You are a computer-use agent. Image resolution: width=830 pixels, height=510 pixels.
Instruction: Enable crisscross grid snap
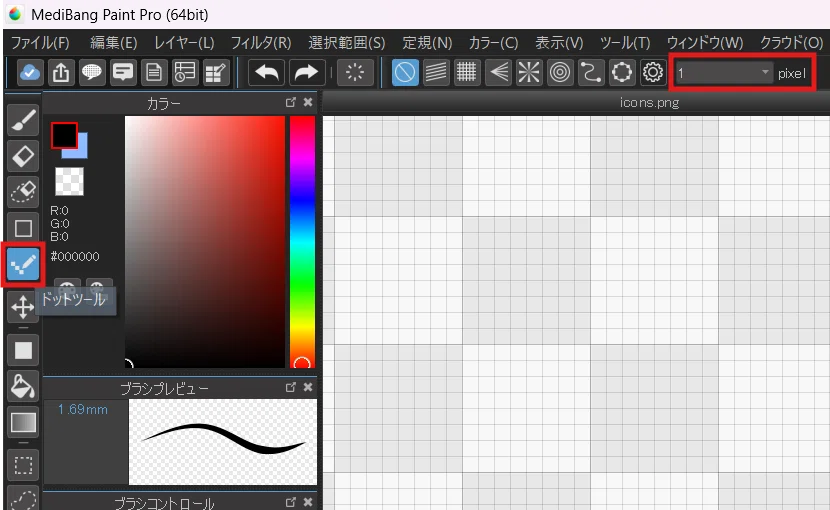click(x=467, y=73)
